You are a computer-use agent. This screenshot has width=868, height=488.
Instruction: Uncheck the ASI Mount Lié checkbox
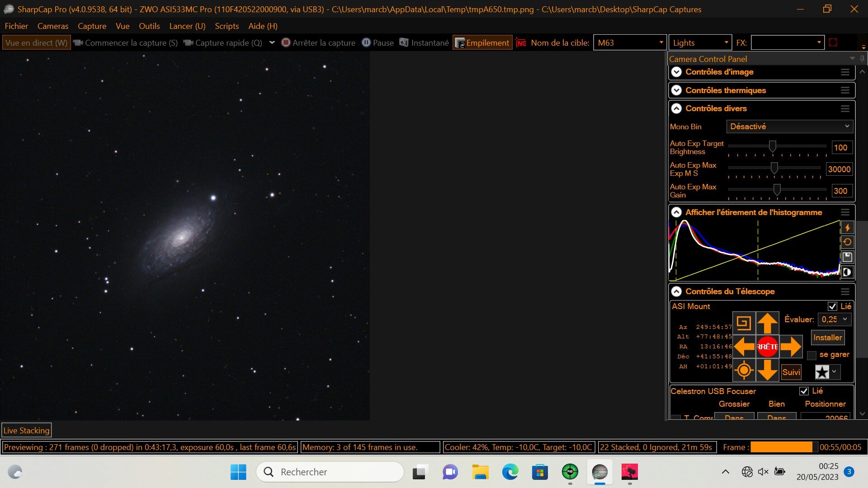pyautogui.click(x=832, y=306)
